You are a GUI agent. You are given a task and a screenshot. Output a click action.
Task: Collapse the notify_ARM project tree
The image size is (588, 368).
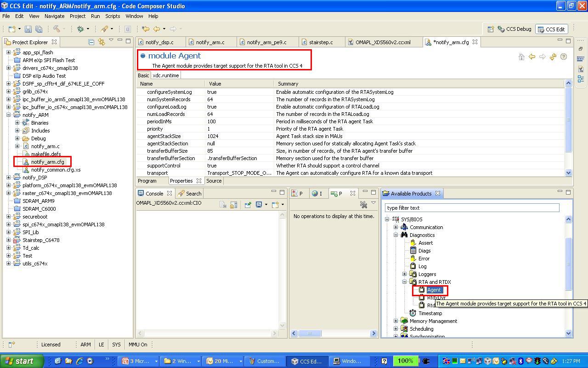(x=8, y=115)
